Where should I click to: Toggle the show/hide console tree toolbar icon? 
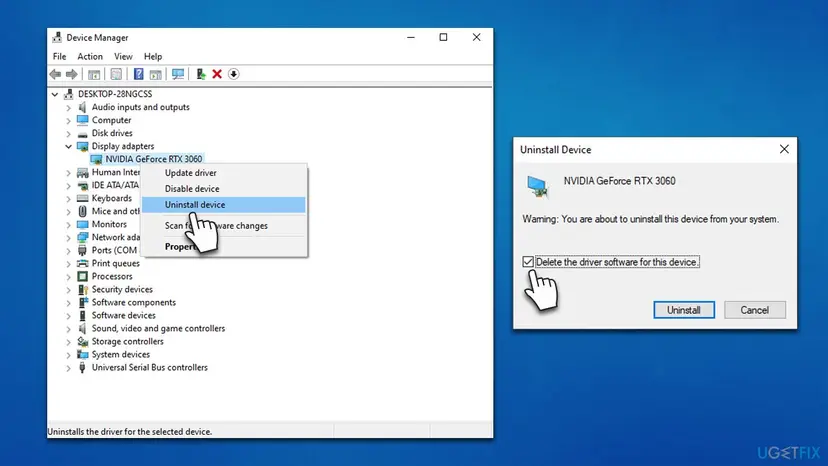(94, 74)
